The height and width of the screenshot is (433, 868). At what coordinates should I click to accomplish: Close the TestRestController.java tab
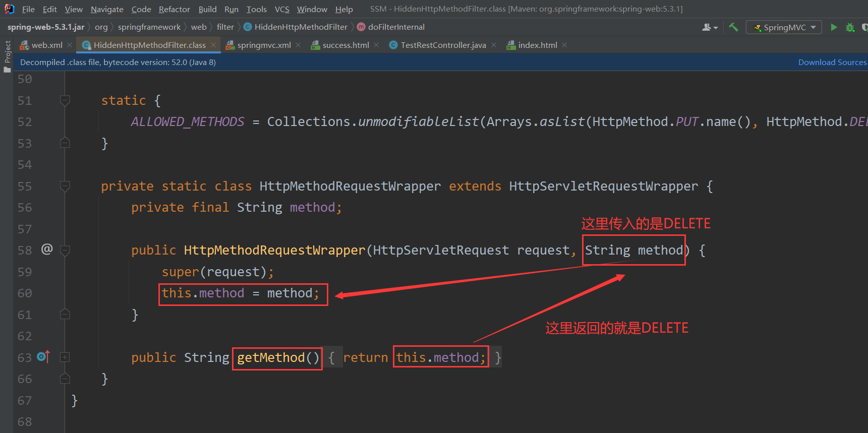click(494, 45)
